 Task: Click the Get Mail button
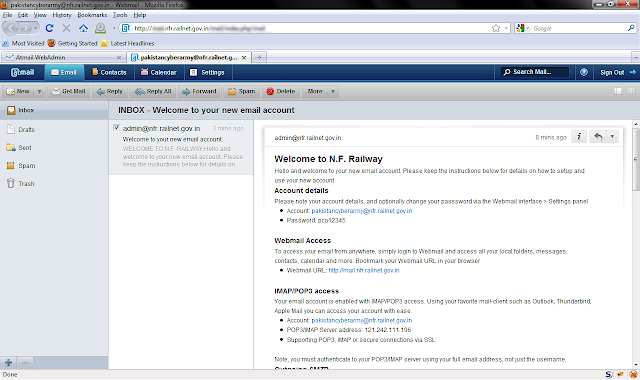tap(69, 91)
